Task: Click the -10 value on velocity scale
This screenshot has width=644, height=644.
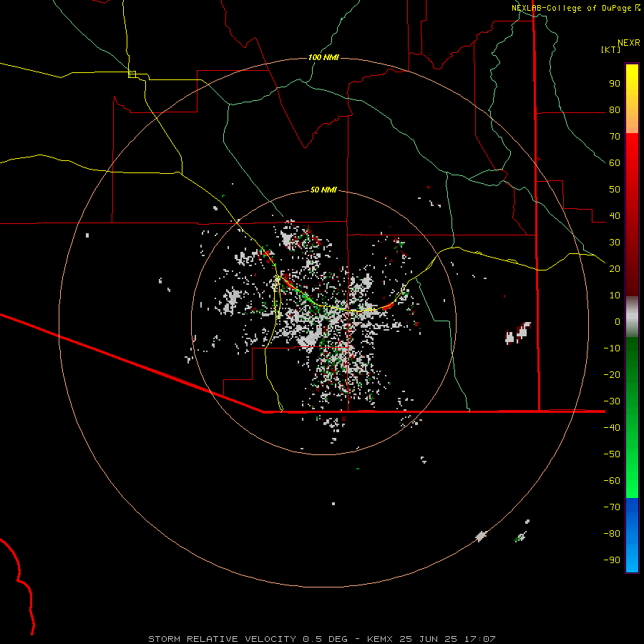Action: click(612, 348)
